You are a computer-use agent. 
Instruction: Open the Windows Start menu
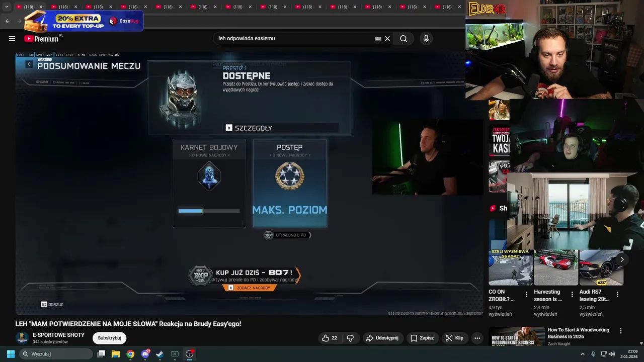11,354
